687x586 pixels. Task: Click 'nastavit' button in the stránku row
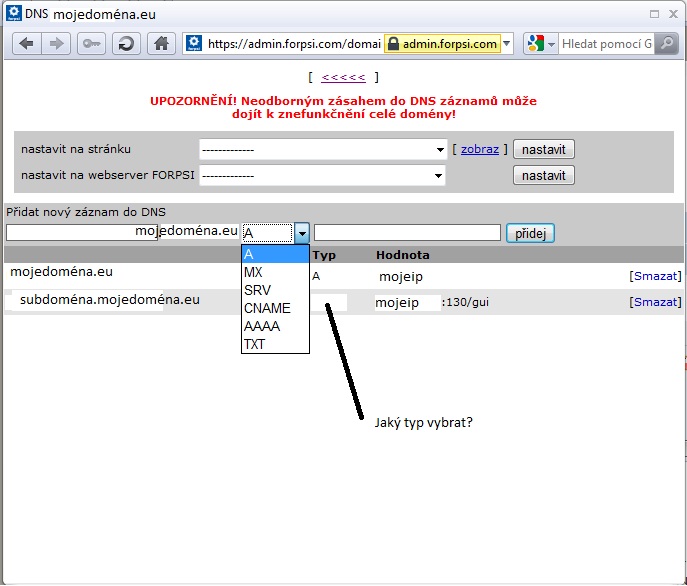click(543, 150)
